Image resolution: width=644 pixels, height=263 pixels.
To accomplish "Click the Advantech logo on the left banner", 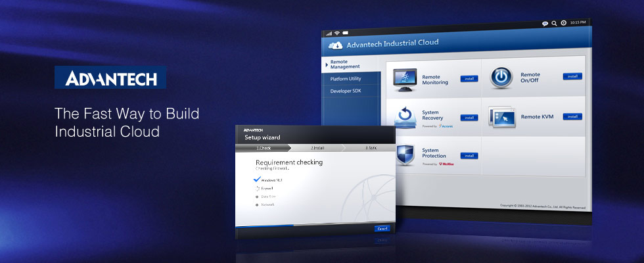I will 110,78.
